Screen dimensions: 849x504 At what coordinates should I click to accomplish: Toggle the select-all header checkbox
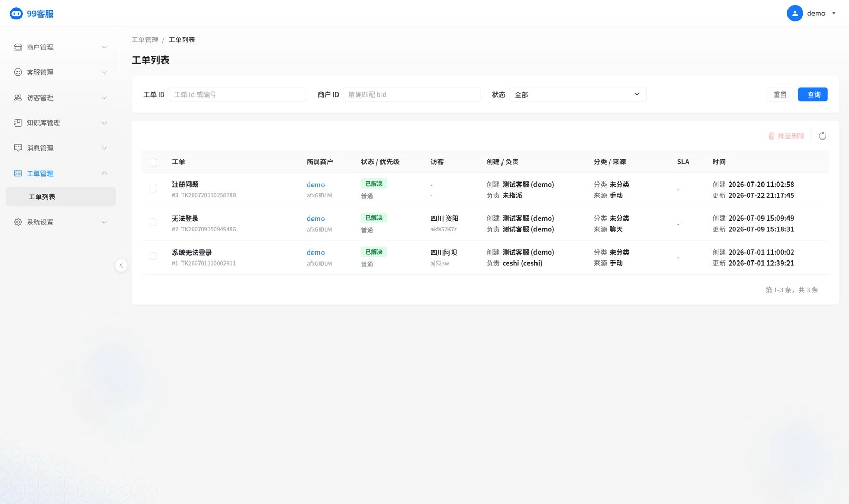click(153, 162)
